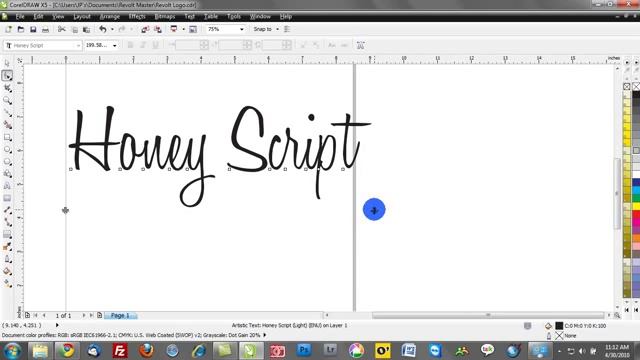Screen dimensions: 640x360
Task: Cut selection with scissors icon
Action: pos(62,29)
